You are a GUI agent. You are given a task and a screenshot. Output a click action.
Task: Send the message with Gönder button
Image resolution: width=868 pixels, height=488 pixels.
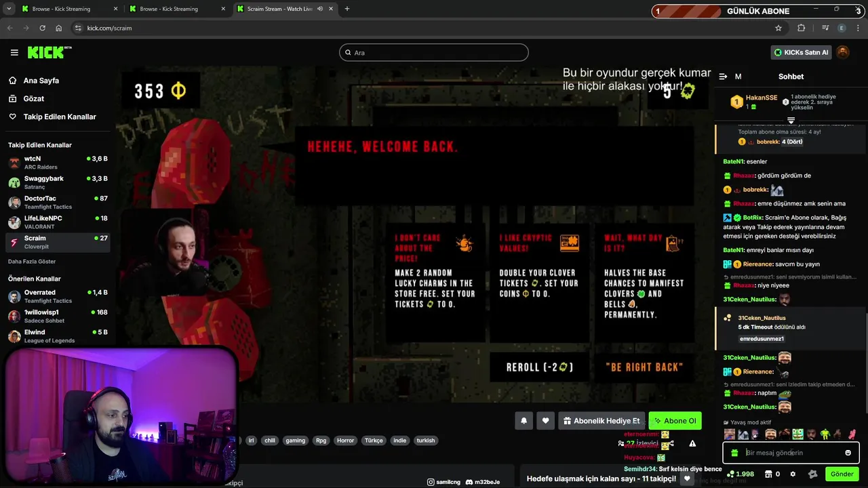click(842, 474)
